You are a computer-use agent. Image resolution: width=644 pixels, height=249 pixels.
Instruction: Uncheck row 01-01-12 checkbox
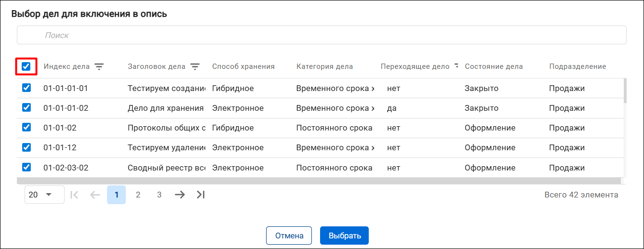[27, 147]
